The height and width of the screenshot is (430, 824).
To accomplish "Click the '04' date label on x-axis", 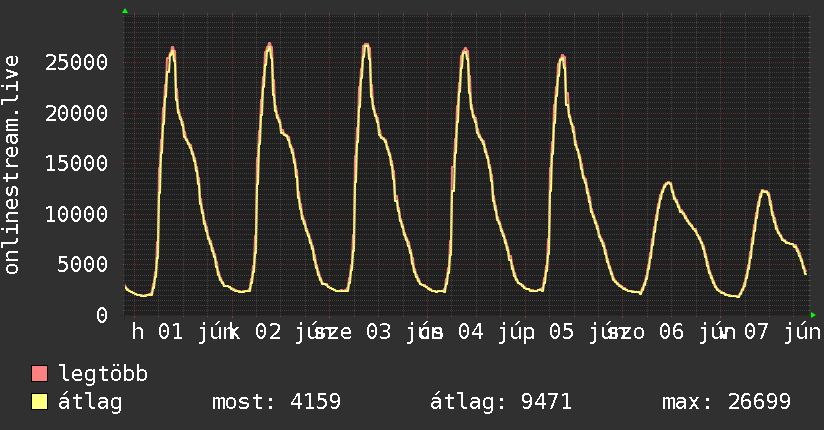I will click(x=470, y=332).
